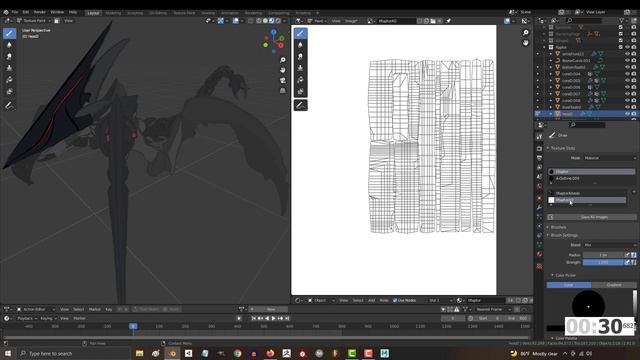Click the zoom magnifier in image editor
Screen dimensions: 640x360
(526, 33)
